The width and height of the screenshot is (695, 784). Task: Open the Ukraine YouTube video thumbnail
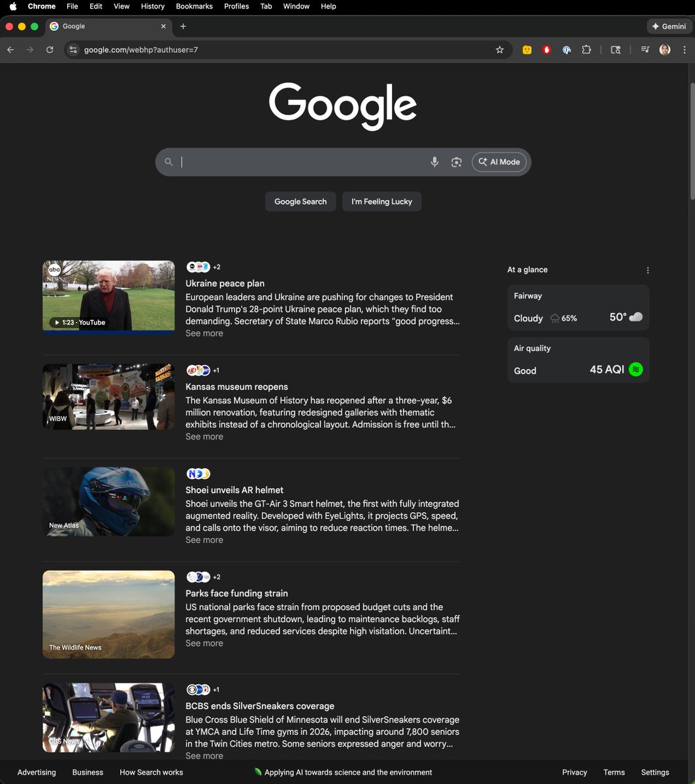[x=108, y=296]
